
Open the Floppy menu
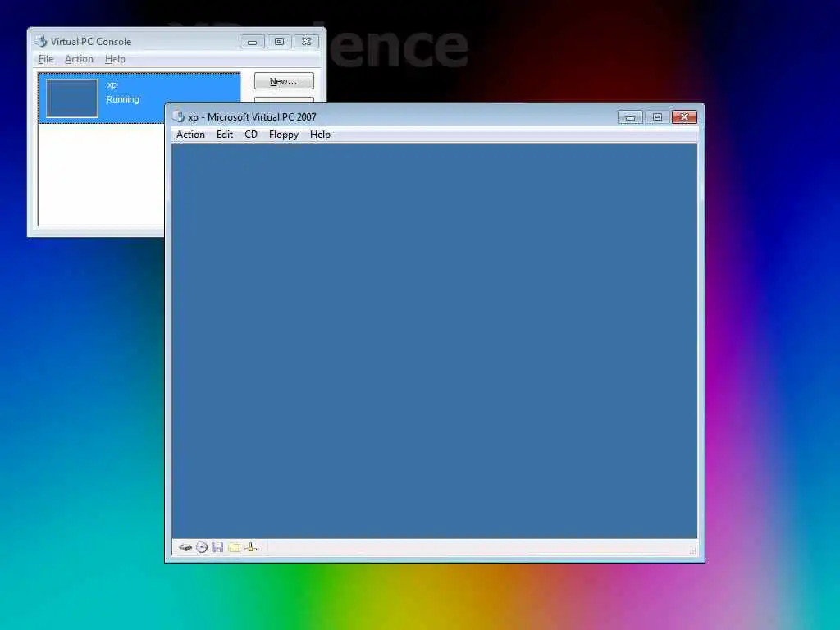tap(283, 135)
